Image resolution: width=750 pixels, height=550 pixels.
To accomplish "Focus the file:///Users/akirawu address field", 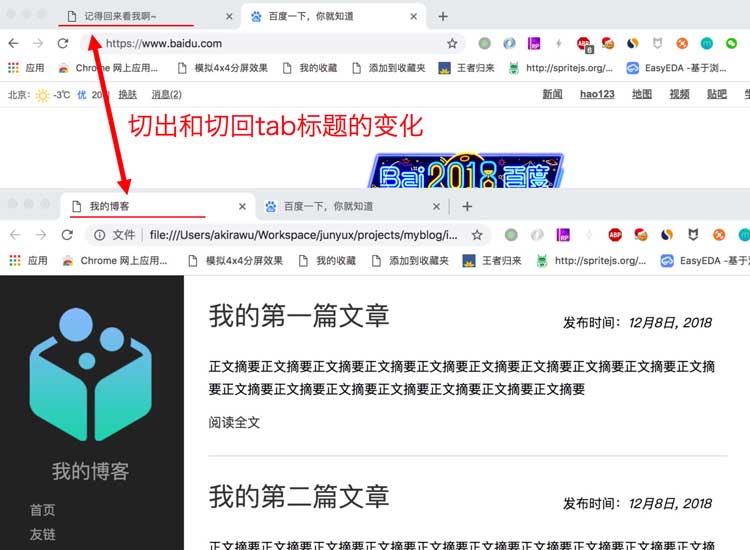I will pos(303,235).
